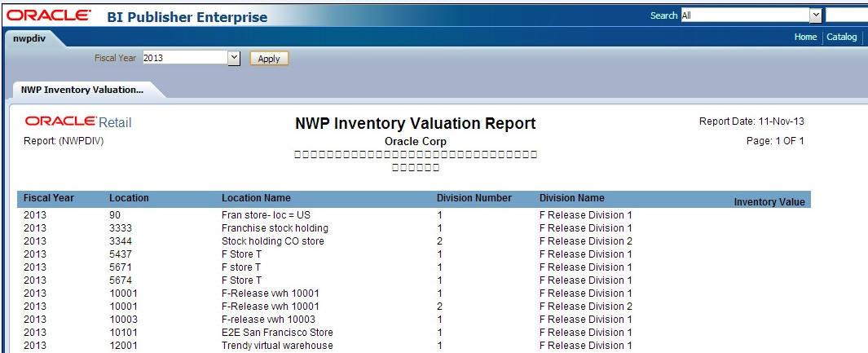Select the nwpdiv tab
Image resolution: width=868 pixels, height=353 pixels.
click(x=29, y=39)
